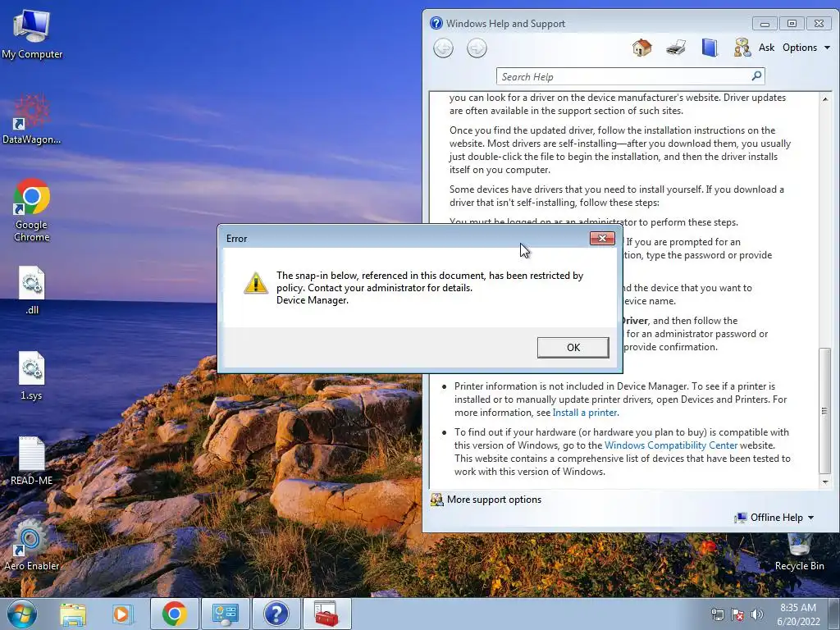Click the help pane scrollbar down arrow

(x=825, y=482)
